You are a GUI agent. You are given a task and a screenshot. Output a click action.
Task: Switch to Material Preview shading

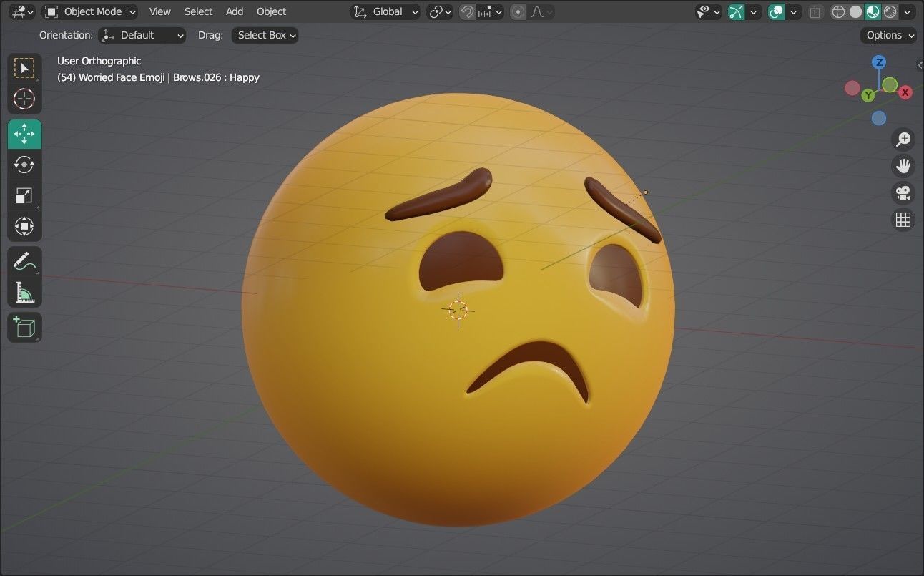[x=873, y=11]
